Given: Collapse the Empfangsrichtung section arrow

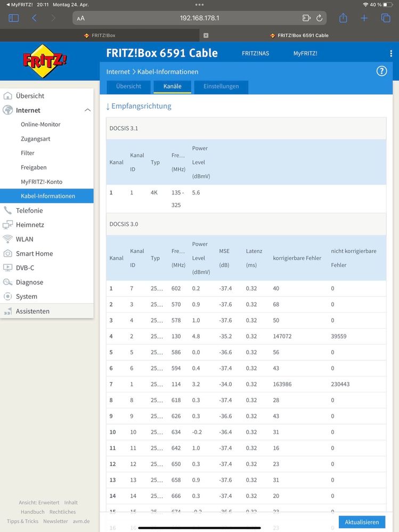Looking at the screenshot, I should click(108, 106).
